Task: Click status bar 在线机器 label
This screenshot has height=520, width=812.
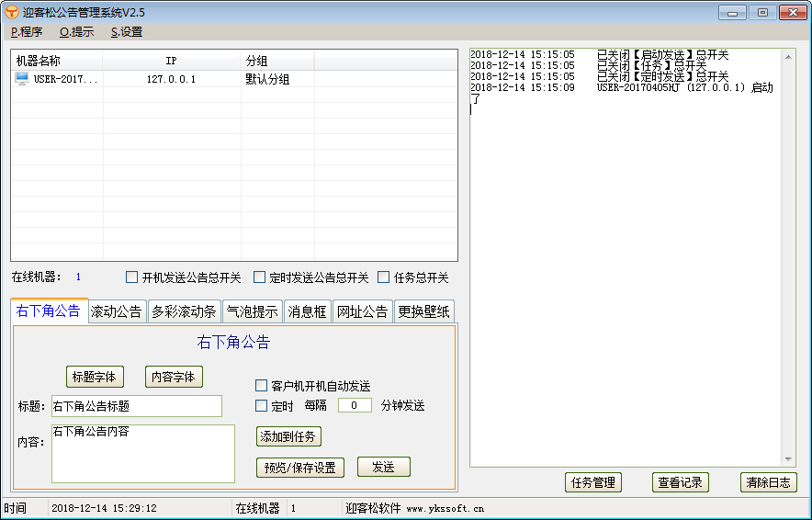Action: click(x=257, y=509)
